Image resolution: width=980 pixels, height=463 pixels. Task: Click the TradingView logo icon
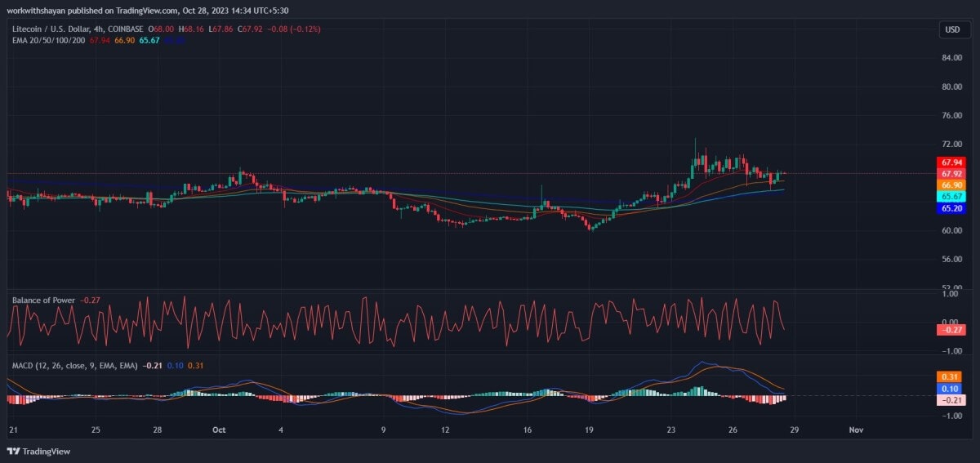tap(13, 451)
